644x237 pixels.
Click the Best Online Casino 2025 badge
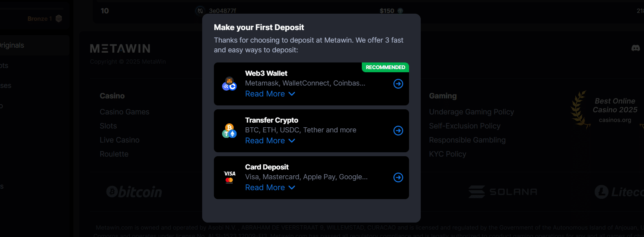pos(609,109)
